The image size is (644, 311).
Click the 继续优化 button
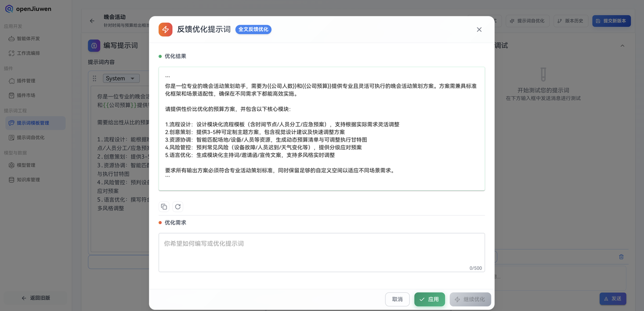(x=470, y=299)
